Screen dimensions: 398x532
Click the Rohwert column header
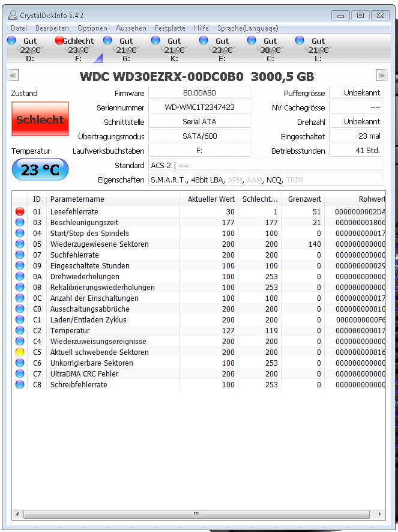[x=355, y=199]
